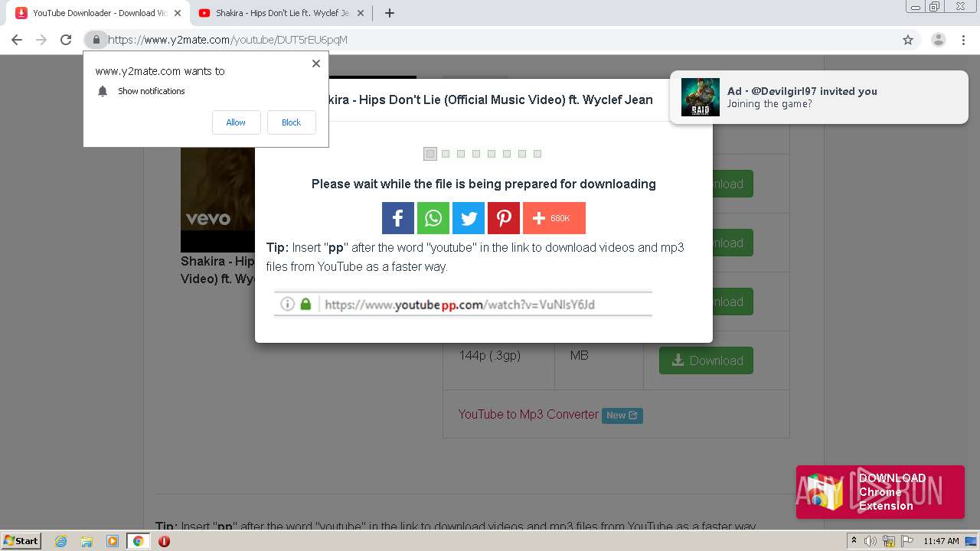Bookmark this page with star icon
Screen dimensions: 980x551
(x=908, y=40)
